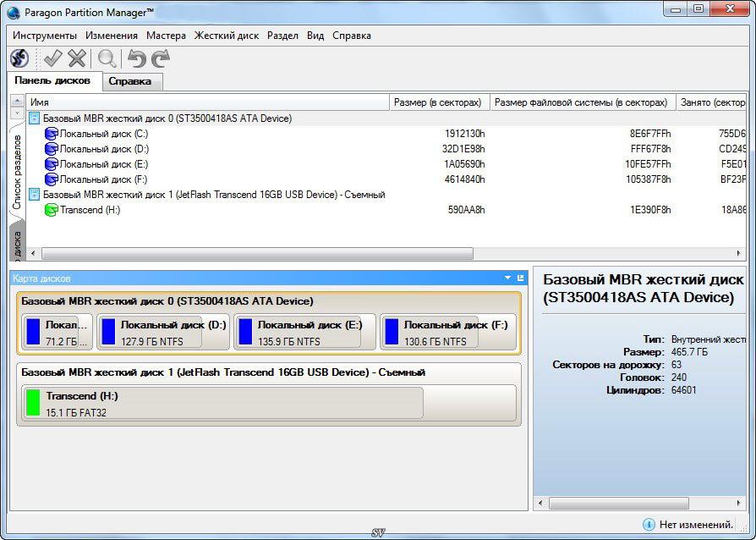
Task: Click the info icon in status bar
Action: coord(649,524)
